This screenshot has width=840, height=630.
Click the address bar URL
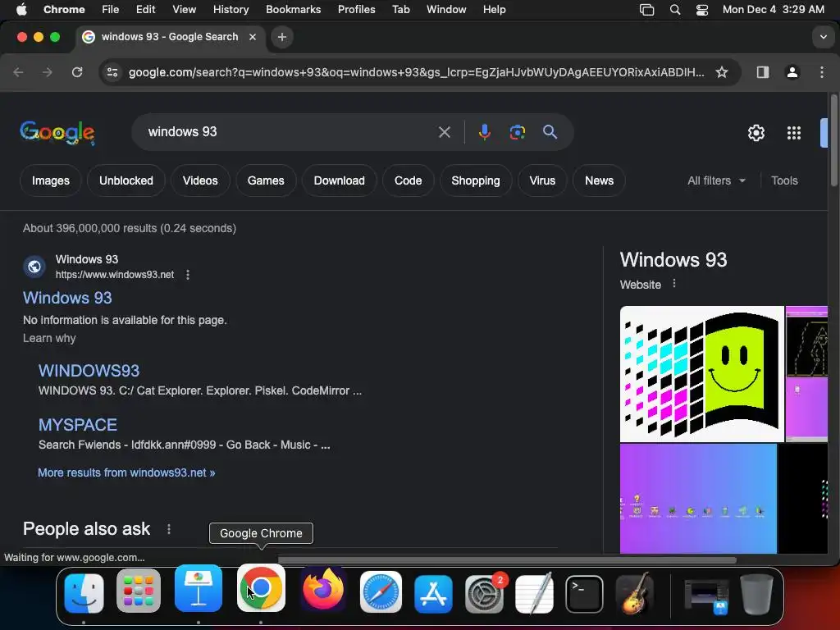416,72
